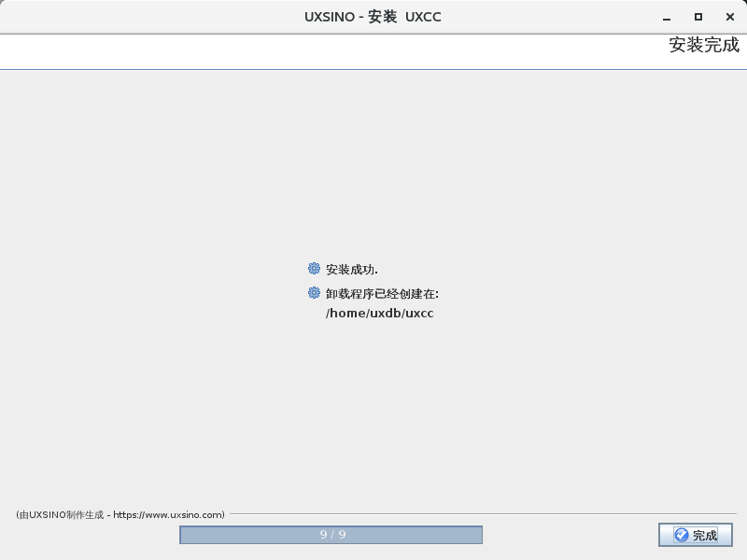Click the gear icon beside 卸载程序已经创建在
The image size is (747, 560).
click(314, 293)
